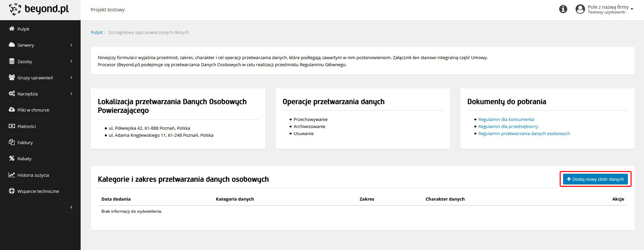Open Regulamin dla przedsiębiorcy link
Viewport: 644px width, 250px height.
[x=508, y=126]
